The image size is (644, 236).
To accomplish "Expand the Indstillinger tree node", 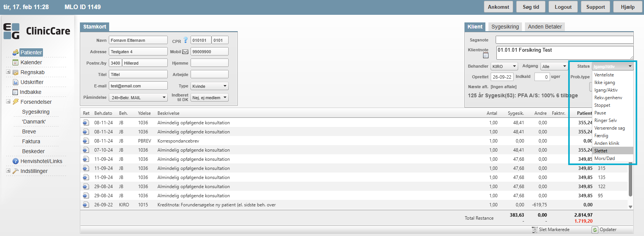I will (x=8, y=171).
